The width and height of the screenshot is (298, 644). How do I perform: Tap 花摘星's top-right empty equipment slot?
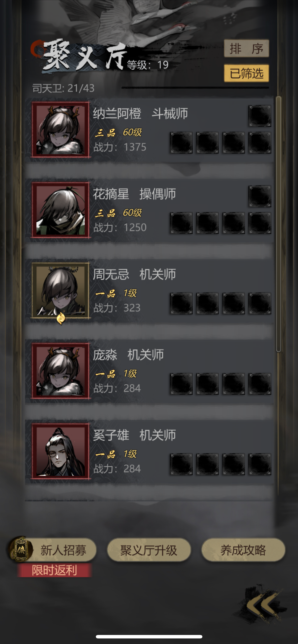[x=260, y=196]
